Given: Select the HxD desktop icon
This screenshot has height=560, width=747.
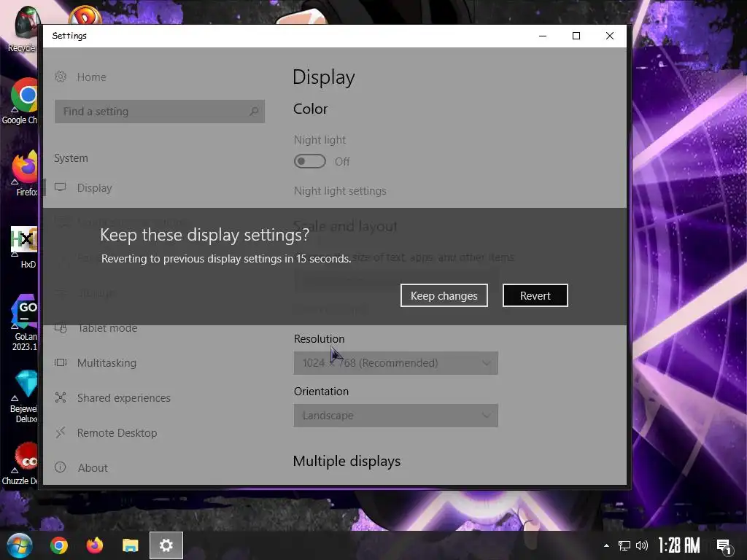Looking at the screenshot, I should 25,248.
